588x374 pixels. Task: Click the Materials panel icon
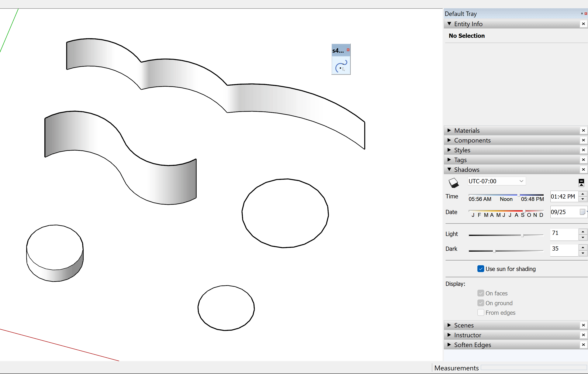(x=450, y=130)
